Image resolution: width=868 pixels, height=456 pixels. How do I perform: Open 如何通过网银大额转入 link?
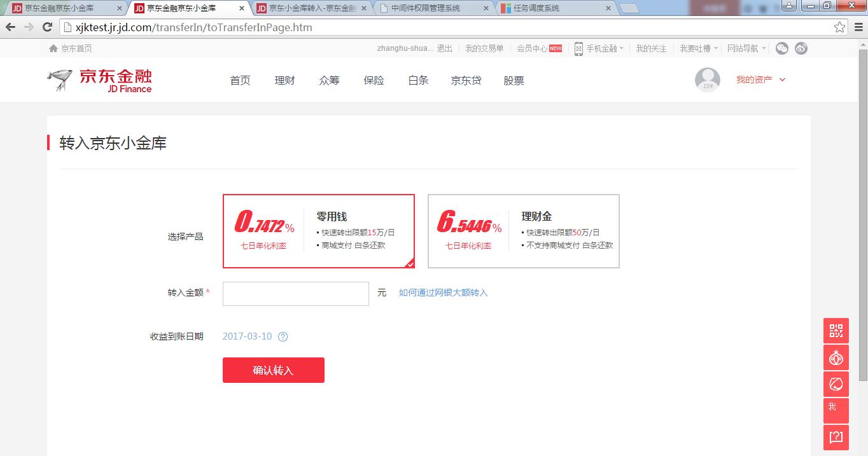click(x=444, y=293)
